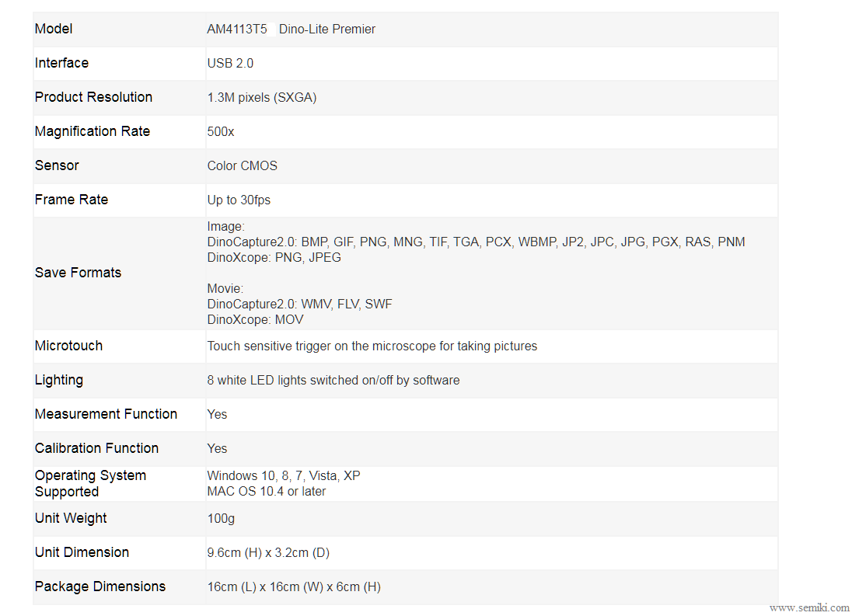Click the Up to 30fps value
The image size is (852, 616).
[x=239, y=200]
